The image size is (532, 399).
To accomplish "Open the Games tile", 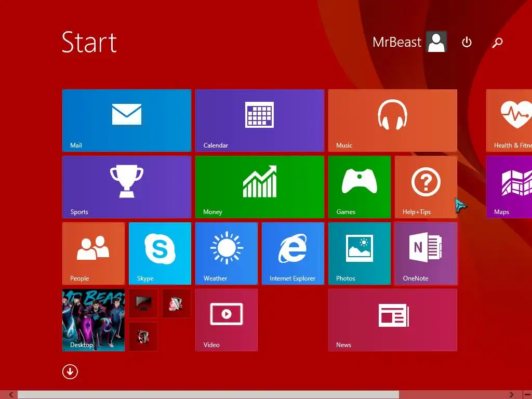I will [360, 187].
